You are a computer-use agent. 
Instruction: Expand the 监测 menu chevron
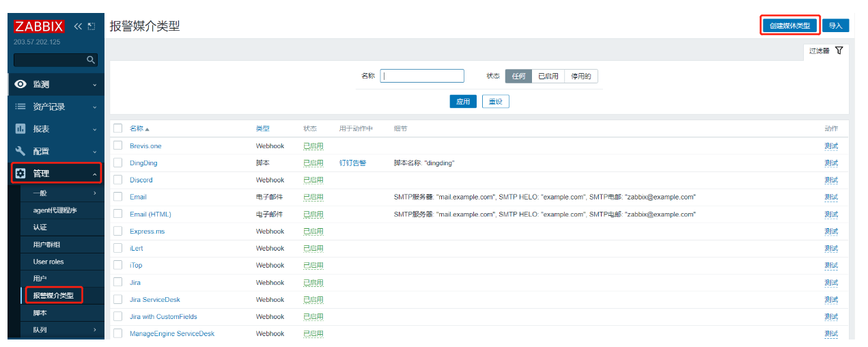point(95,85)
